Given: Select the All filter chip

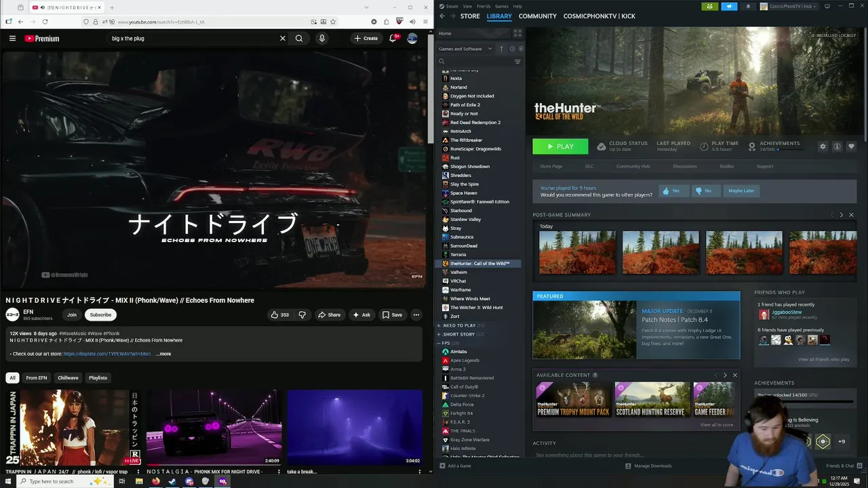Looking at the screenshot, I should 12,378.
